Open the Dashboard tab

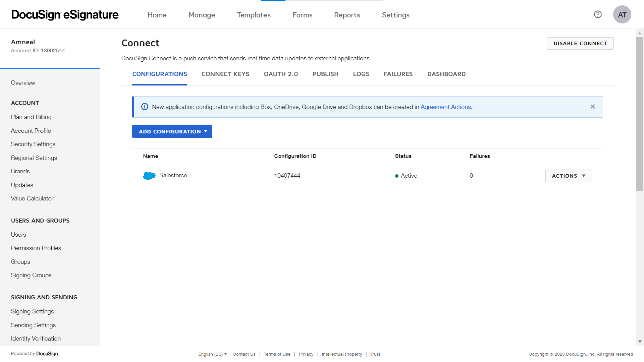coord(446,74)
